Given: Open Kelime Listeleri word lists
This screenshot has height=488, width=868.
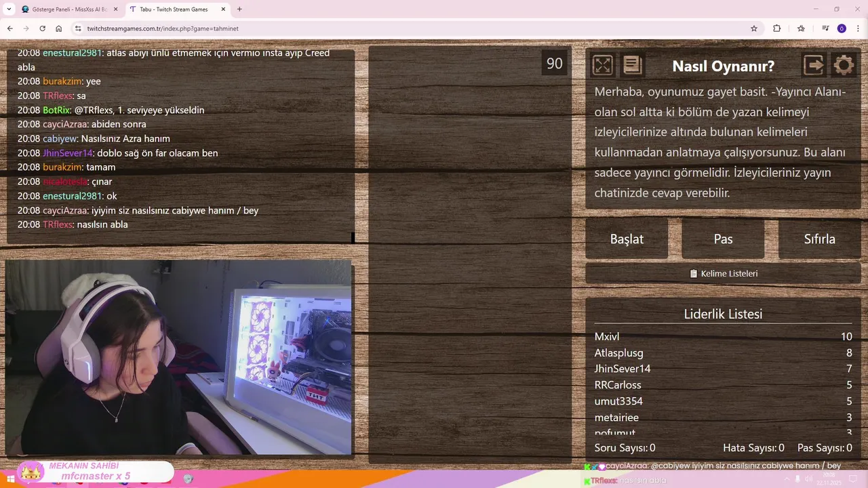Looking at the screenshot, I should point(723,274).
